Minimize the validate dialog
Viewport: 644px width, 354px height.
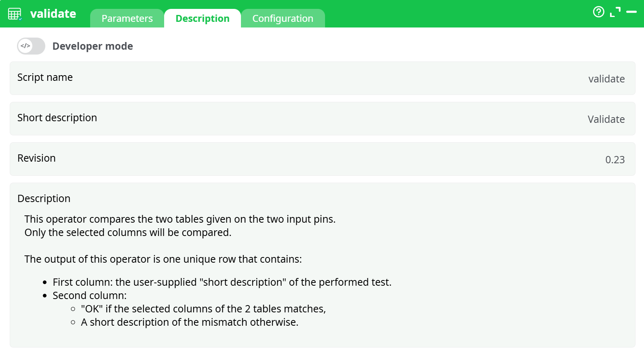pos(632,13)
